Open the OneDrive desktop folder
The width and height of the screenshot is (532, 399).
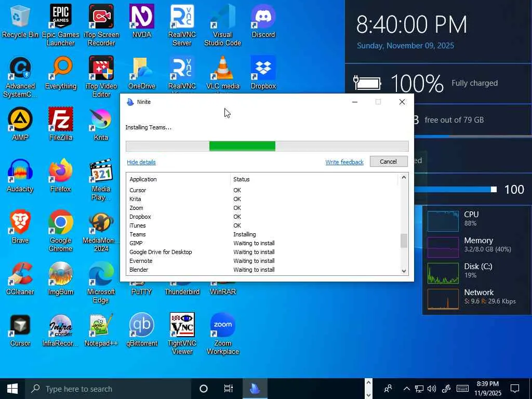142,73
